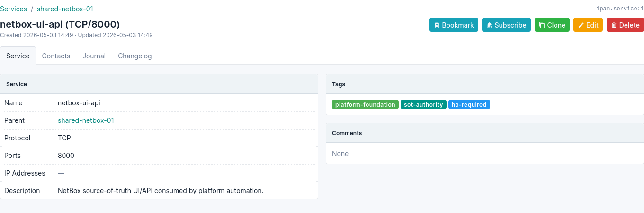Click the Ports value 8000
This screenshot has width=644, height=213.
coord(66,156)
